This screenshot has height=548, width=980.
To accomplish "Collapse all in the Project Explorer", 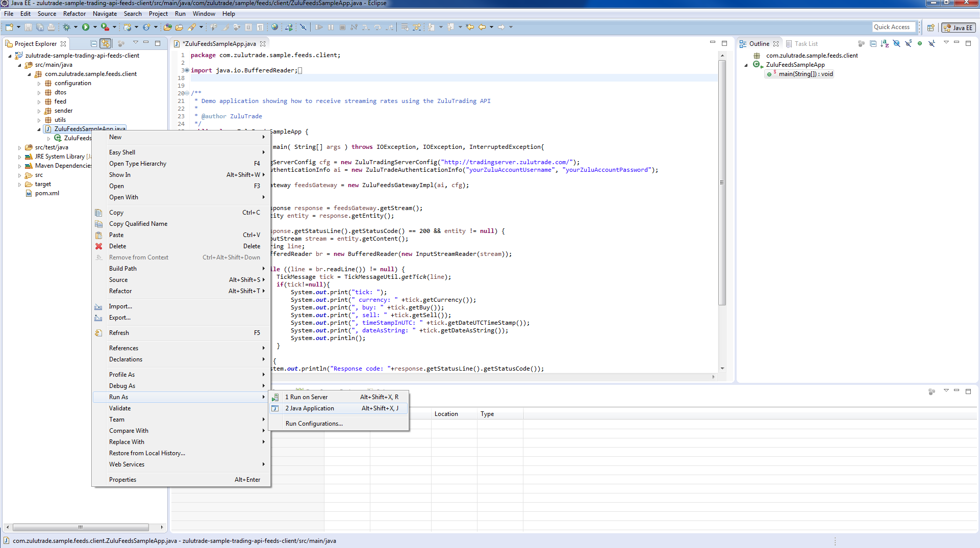I will [93, 44].
